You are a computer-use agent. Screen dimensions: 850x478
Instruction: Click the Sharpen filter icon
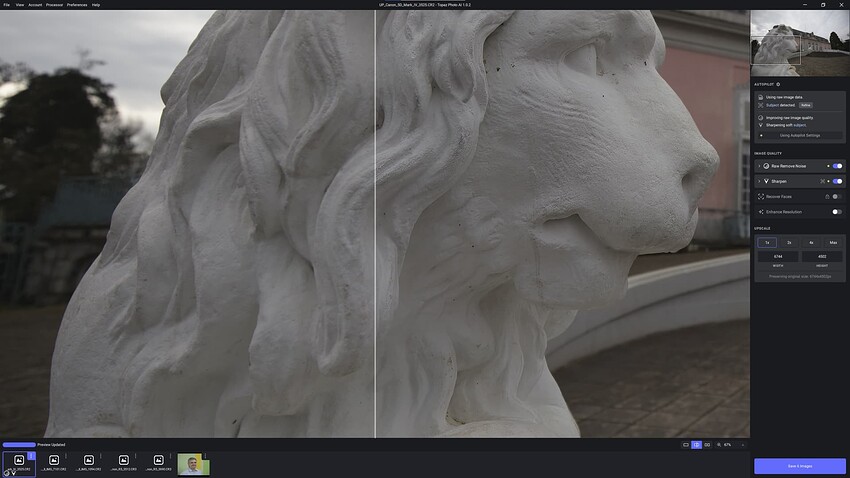766,181
